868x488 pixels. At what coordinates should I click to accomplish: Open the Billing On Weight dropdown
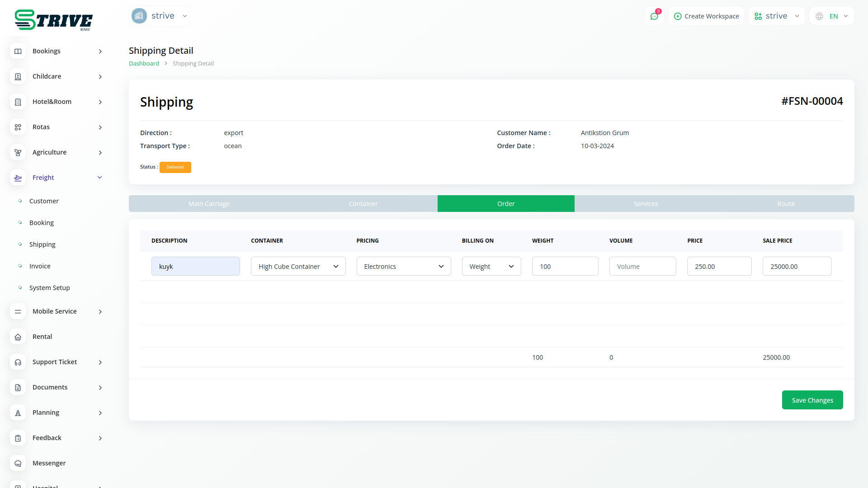(491, 267)
